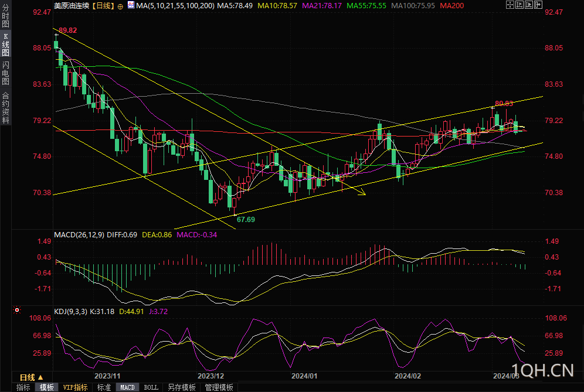Click the MA21:78.17 value
The height and width of the screenshot is (392, 584).
coord(322,6)
